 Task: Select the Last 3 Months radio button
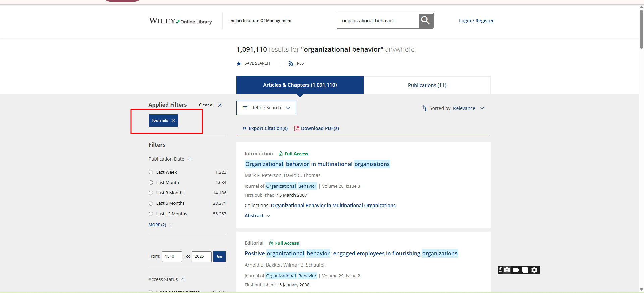[x=151, y=193]
